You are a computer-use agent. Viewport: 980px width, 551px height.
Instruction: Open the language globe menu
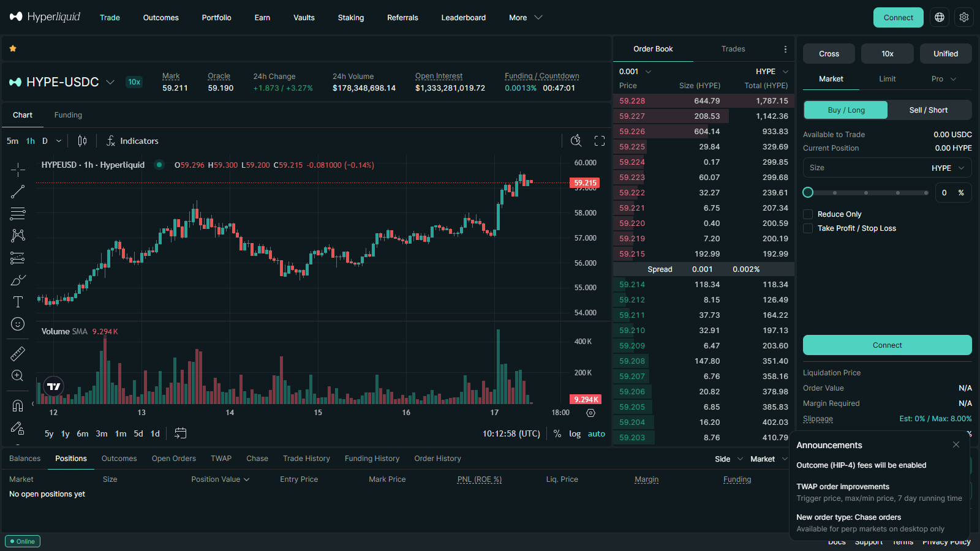tap(940, 17)
